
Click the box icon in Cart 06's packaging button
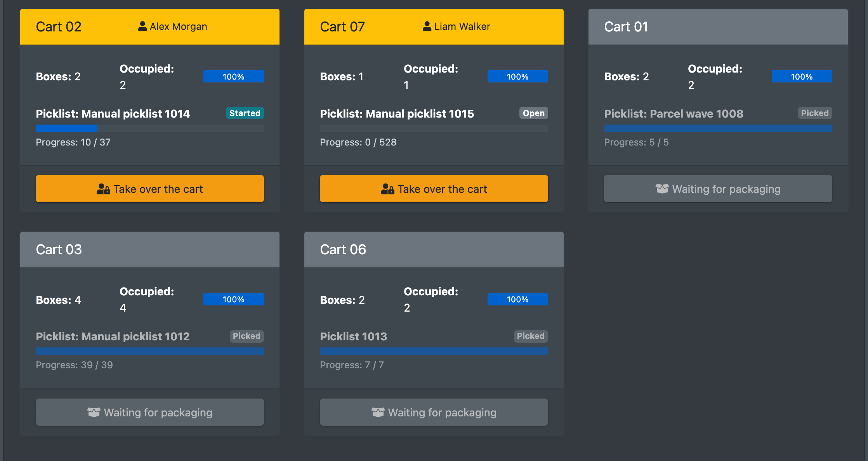(x=378, y=412)
